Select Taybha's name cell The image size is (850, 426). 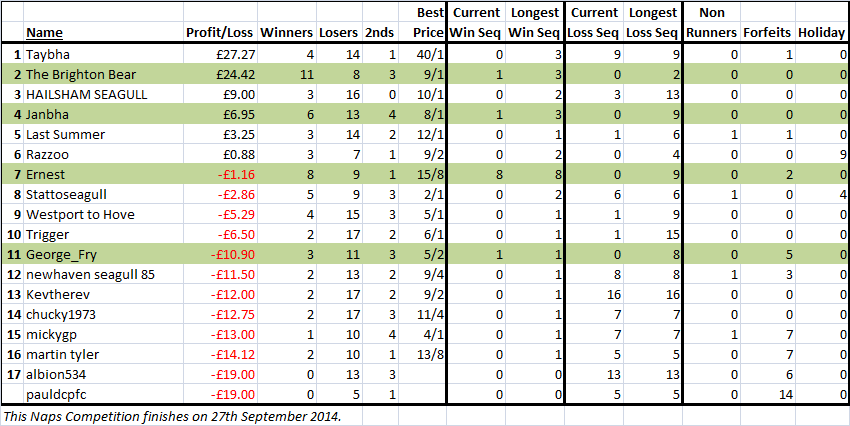[103, 54]
